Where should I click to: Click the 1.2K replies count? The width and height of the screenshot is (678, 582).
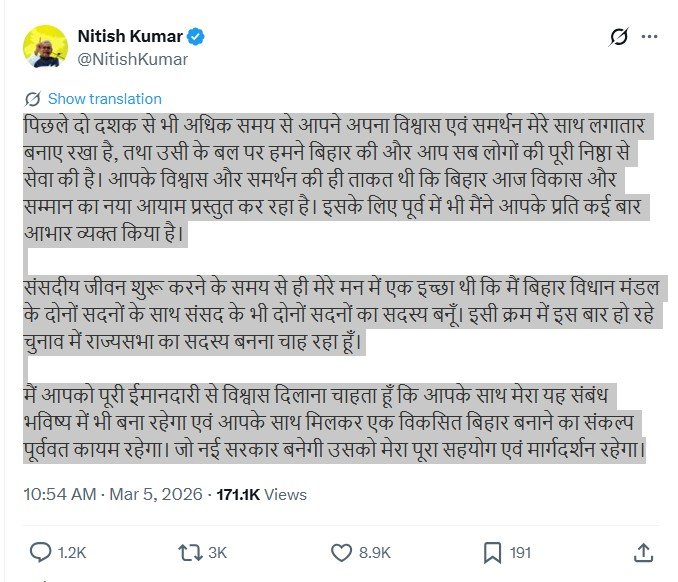click(x=74, y=553)
